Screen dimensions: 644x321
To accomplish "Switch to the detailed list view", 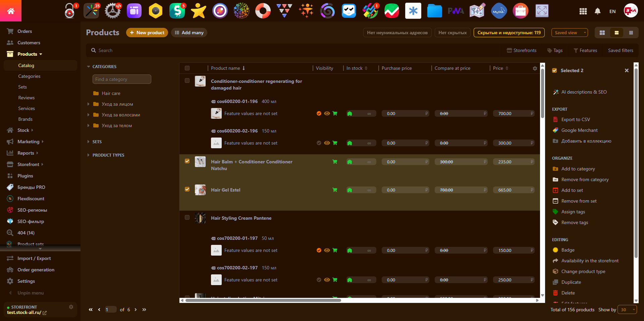I will tap(631, 33).
